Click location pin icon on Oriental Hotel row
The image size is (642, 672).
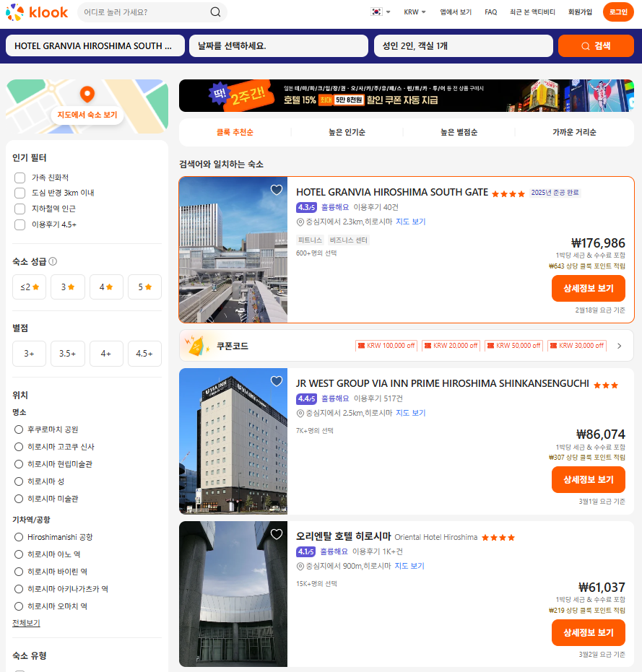pyautogui.click(x=300, y=566)
